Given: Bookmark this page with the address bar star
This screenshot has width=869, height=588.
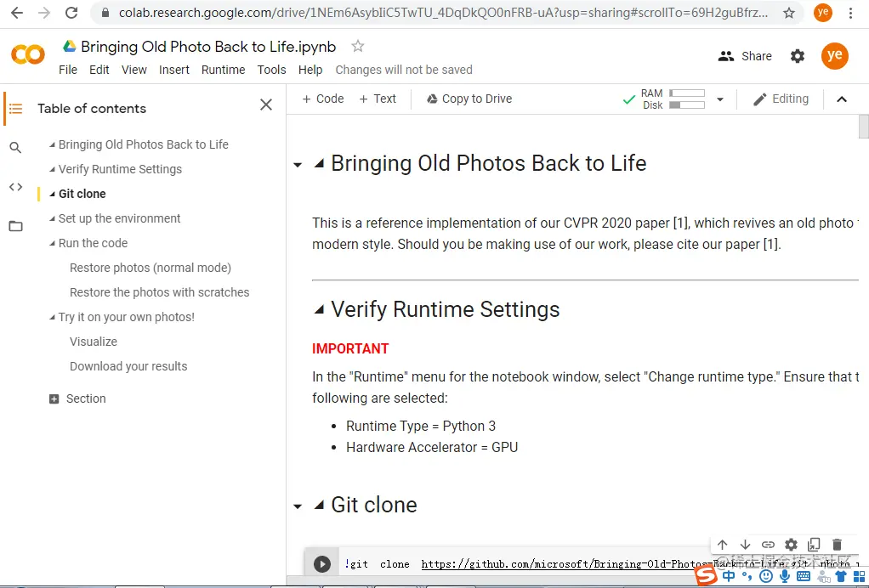Looking at the screenshot, I should coord(788,13).
